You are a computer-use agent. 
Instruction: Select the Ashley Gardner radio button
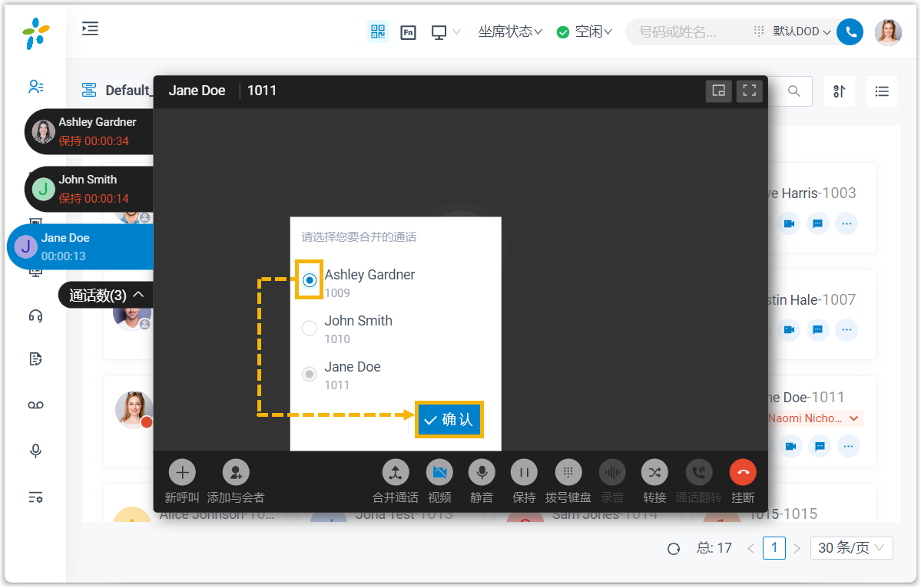[x=310, y=281]
